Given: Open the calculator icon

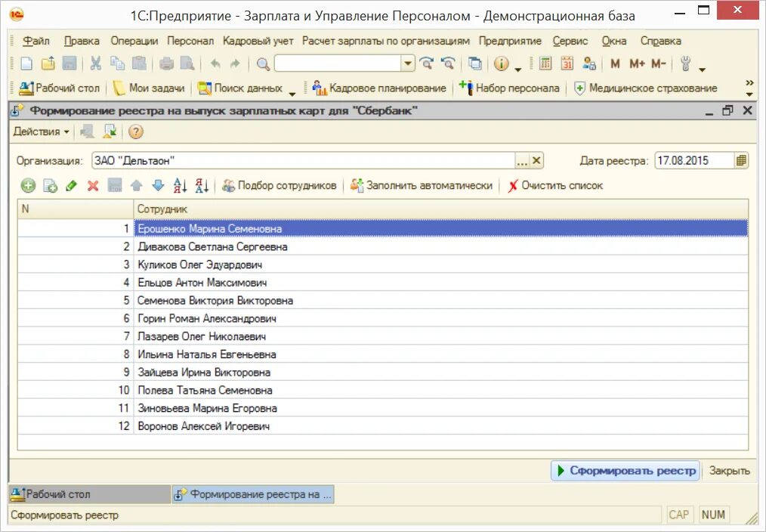Looking at the screenshot, I should click(545, 63).
